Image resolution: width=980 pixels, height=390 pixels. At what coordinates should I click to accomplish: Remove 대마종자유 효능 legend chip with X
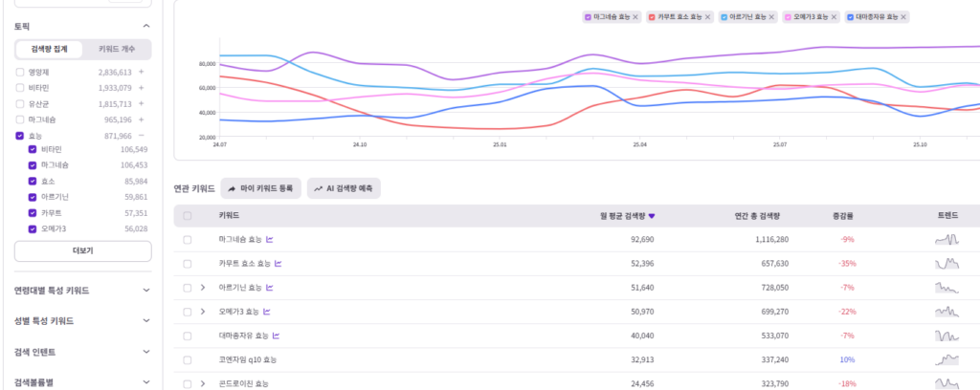[903, 17]
